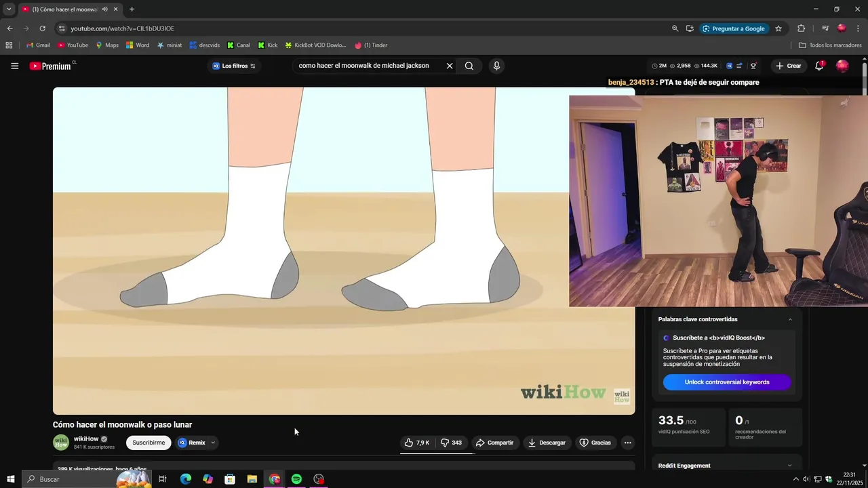Click the magnifier search button on YouTube

pyautogui.click(x=469, y=66)
